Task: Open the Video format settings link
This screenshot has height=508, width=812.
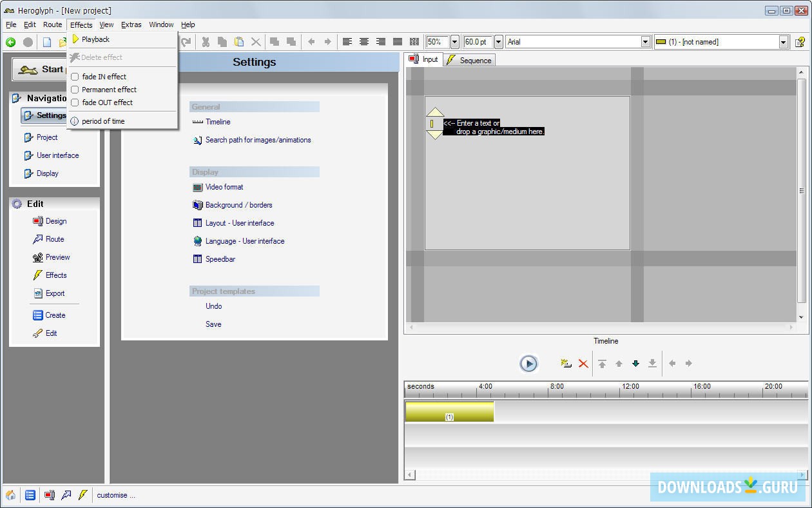Action: click(224, 187)
